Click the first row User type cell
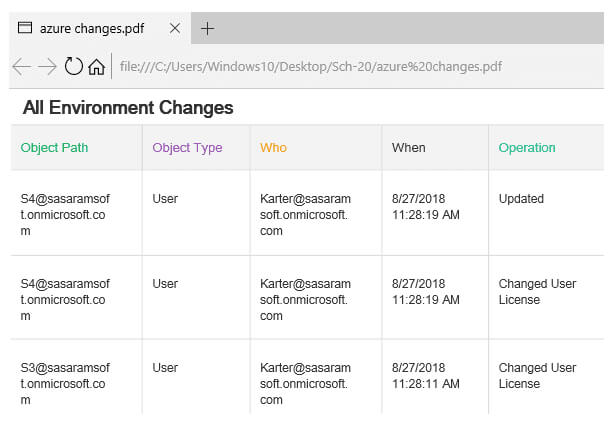The width and height of the screenshot is (612, 430). (x=165, y=199)
